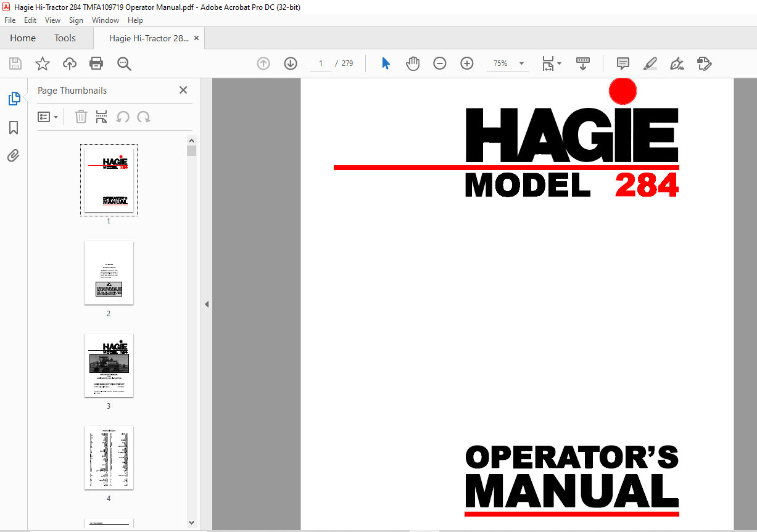Add file to starred with star icon

43,63
